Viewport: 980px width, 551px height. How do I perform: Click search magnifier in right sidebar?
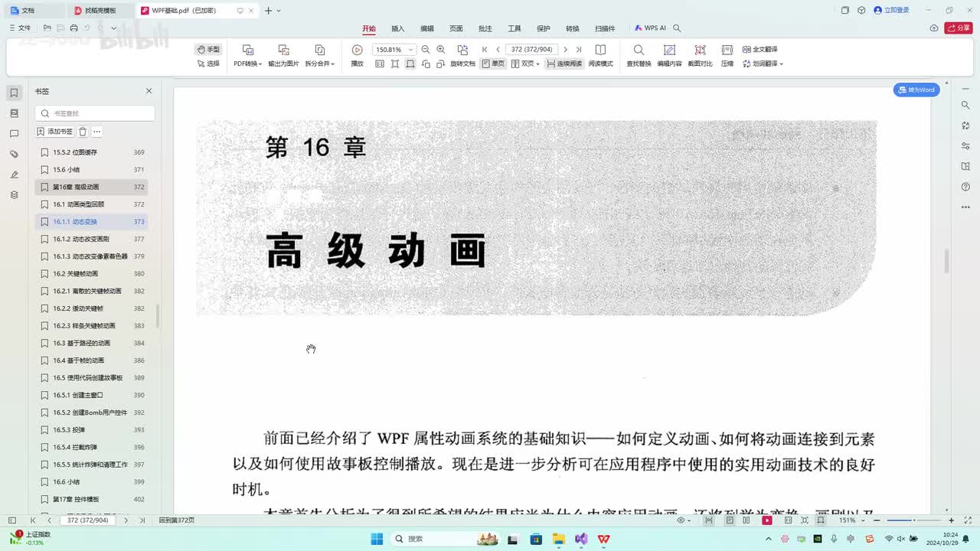click(x=965, y=105)
